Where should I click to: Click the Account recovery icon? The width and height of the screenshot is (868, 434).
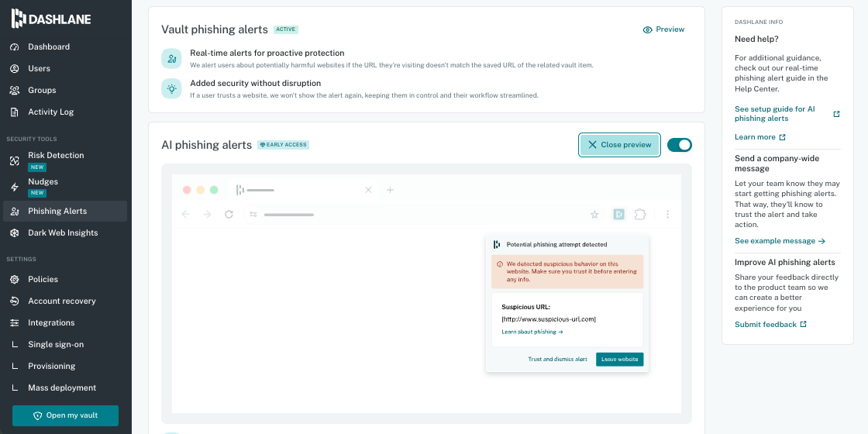click(x=15, y=301)
